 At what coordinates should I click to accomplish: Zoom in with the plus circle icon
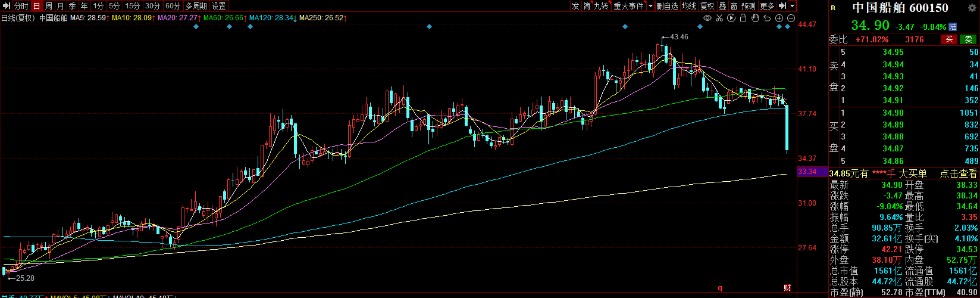pos(779,18)
